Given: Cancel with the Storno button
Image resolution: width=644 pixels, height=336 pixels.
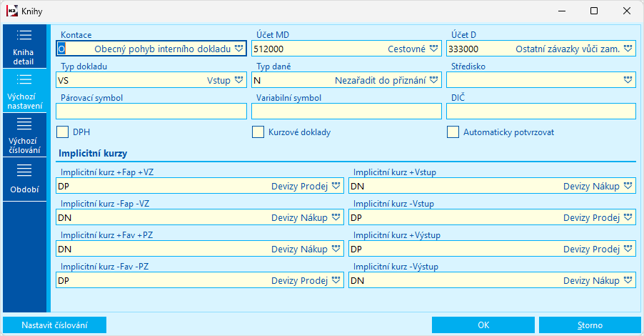Looking at the screenshot, I should pyautogui.click(x=590, y=325).
